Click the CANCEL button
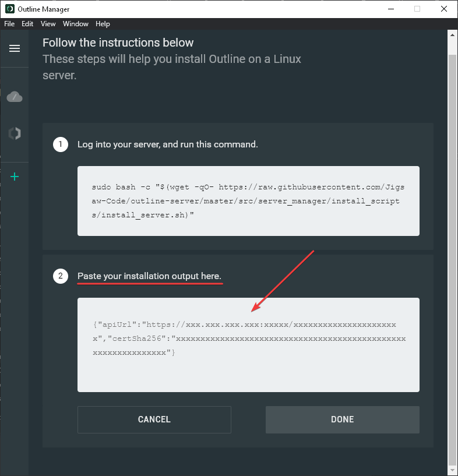Screen dimensions: 458x476 (x=154, y=419)
